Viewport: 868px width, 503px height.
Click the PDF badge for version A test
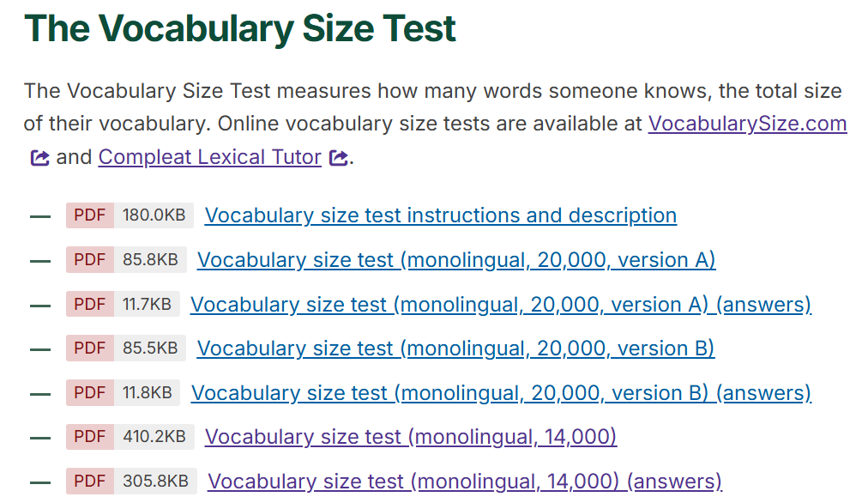click(x=89, y=259)
